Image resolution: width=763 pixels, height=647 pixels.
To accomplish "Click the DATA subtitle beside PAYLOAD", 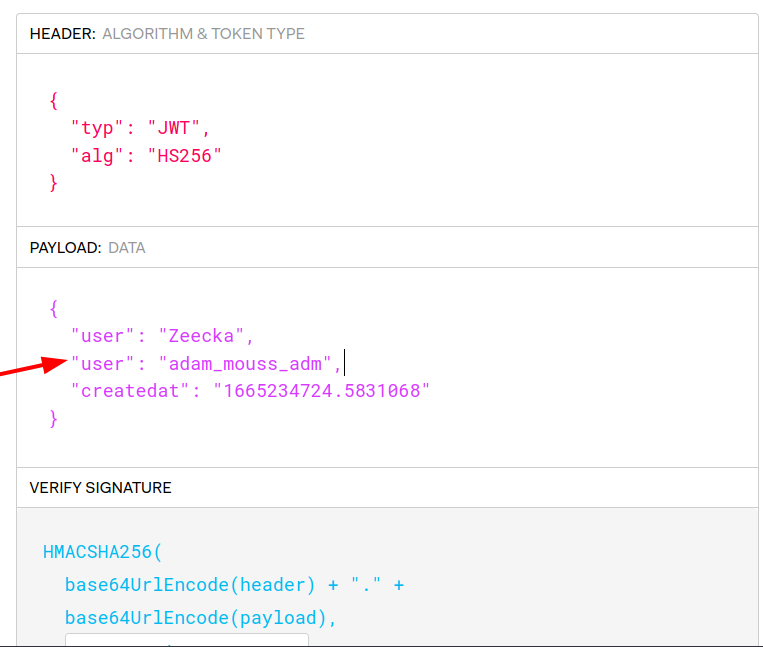I will (x=126, y=247).
